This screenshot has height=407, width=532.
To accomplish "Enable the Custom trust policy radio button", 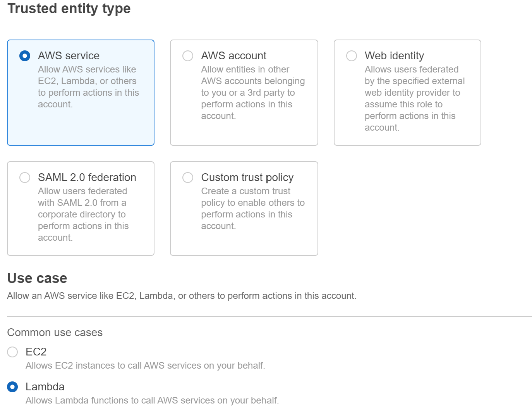I will [188, 178].
